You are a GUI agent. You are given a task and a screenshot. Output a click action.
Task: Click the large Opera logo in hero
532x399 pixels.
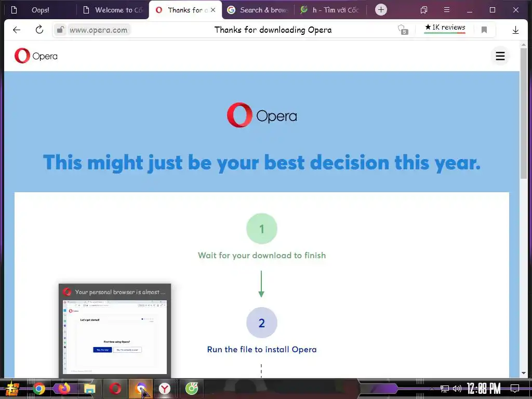262,115
